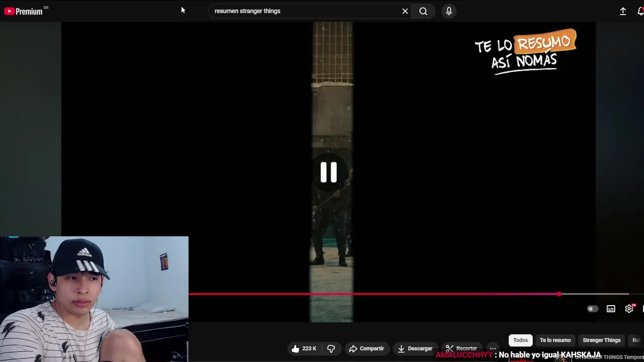Toggle subtitles captions button

(x=611, y=309)
